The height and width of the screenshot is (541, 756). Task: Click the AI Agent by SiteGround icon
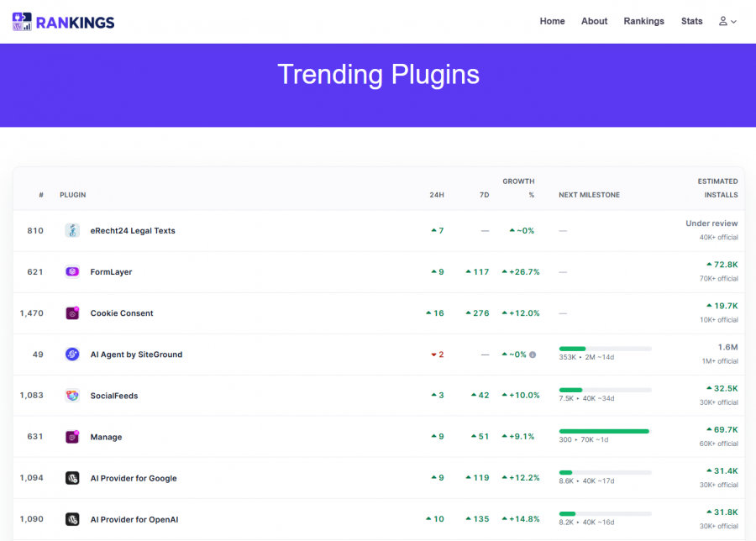point(72,355)
